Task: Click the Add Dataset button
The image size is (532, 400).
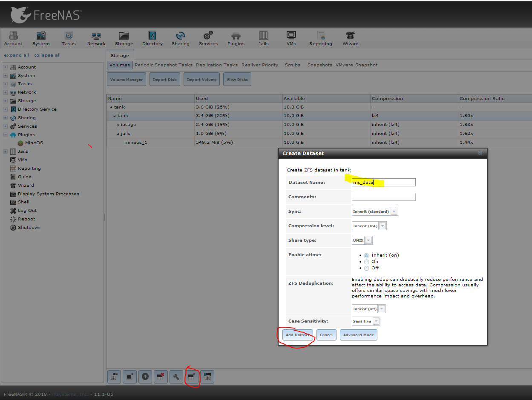Action: (x=297, y=335)
